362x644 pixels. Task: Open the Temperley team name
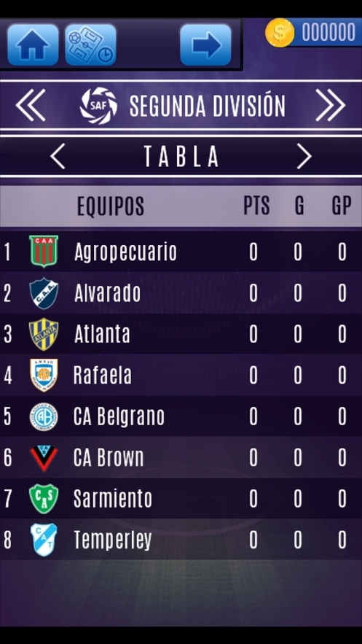click(x=113, y=540)
